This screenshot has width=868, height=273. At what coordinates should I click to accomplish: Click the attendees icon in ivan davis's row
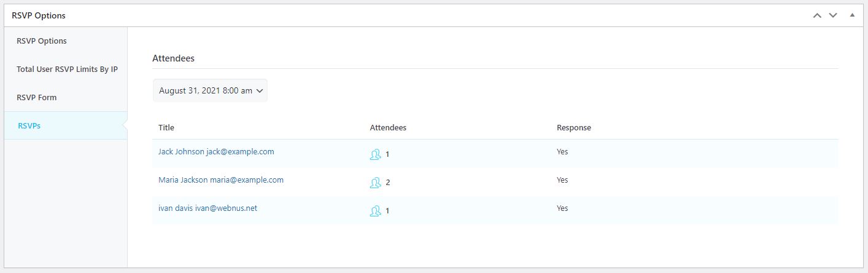375,211
